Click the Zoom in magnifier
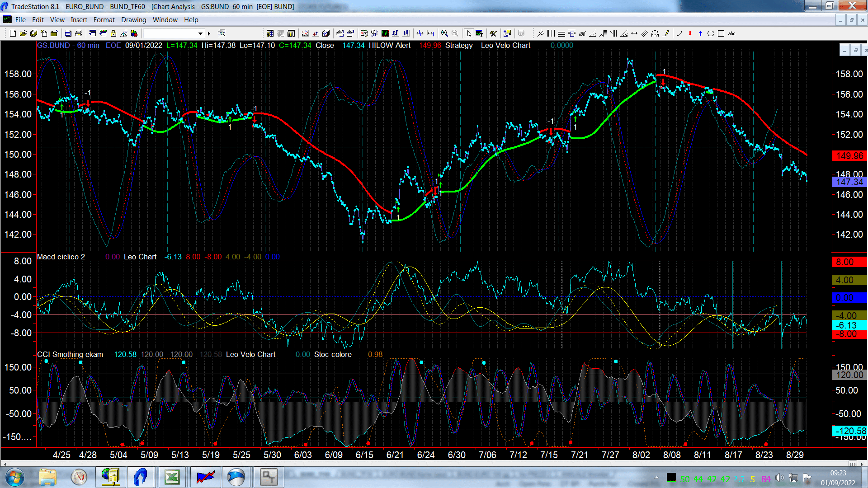868x488 pixels. [444, 33]
